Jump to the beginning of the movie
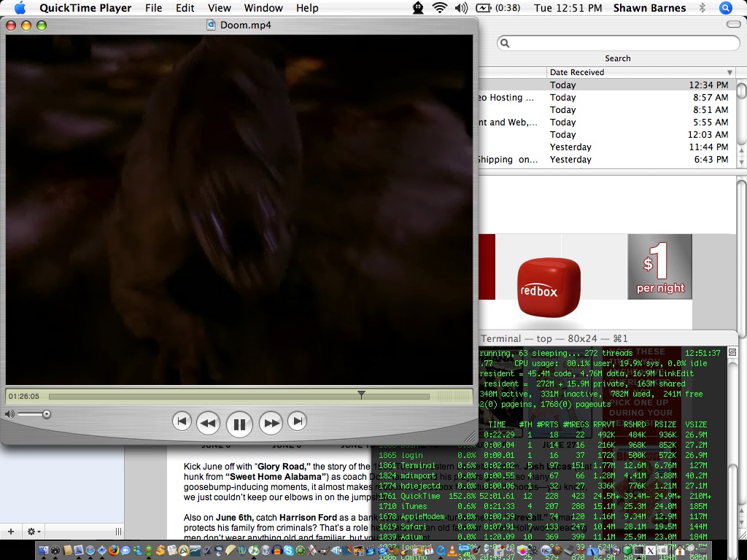Screen dimensions: 747x560 click(x=182, y=421)
